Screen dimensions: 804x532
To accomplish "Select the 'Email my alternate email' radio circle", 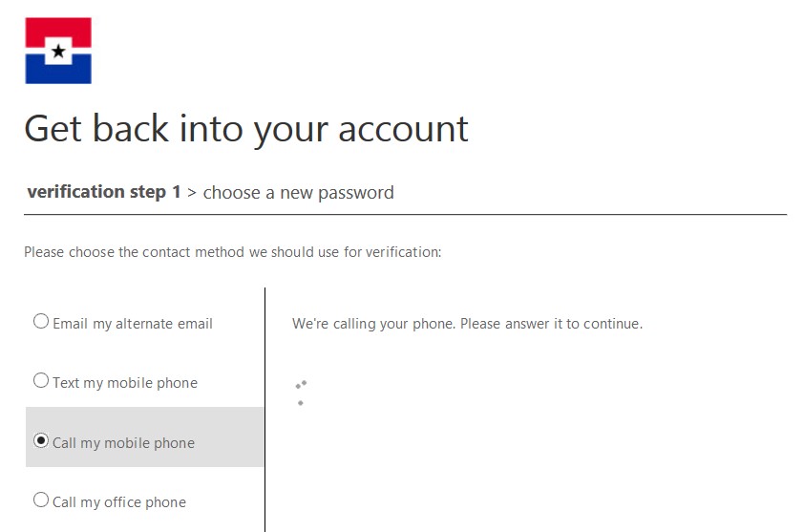I will pos(41,322).
